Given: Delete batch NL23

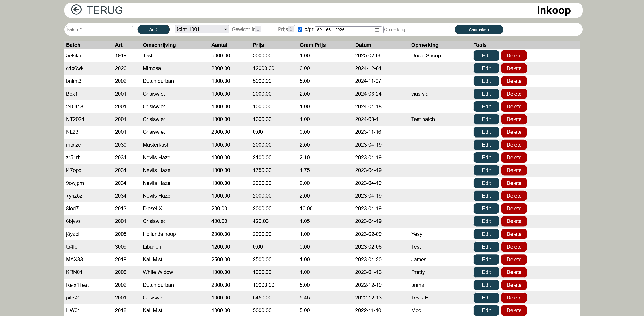Looking at the screenshot, I should pyautogui.click(x=514, y=132).
